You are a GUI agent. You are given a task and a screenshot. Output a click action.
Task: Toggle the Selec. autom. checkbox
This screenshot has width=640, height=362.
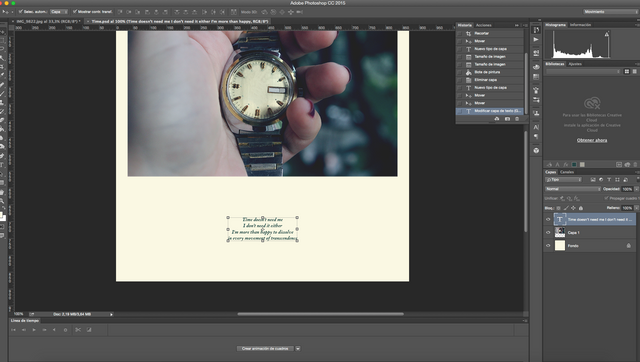pyautogui.click(x=21, y=11)
